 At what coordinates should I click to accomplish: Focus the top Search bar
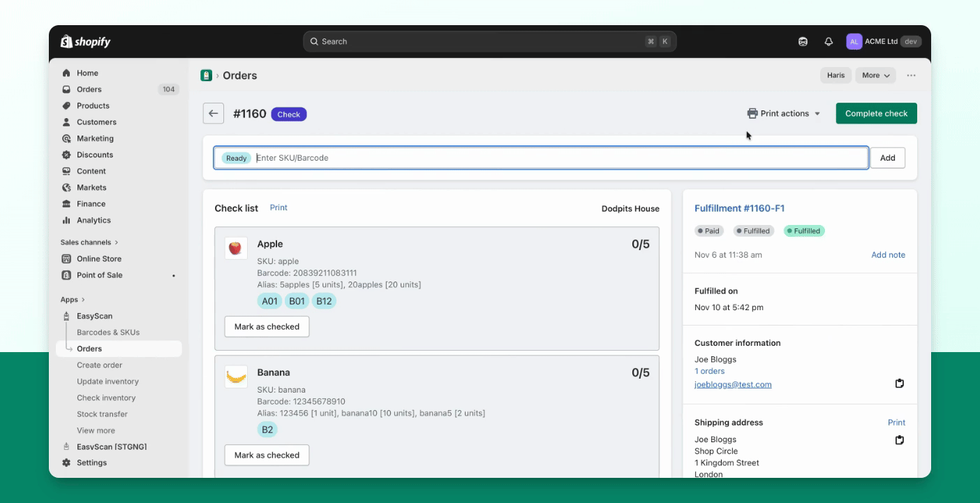click(x=489, y=41)
